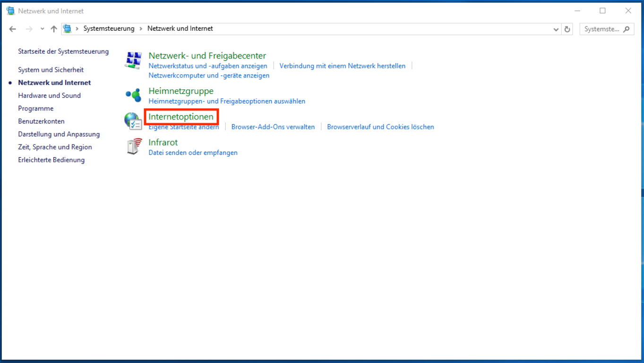Image resolution: width=644 pixels, height=363 pixels.
Task: Refresh the address bar view
Action: [567, 29]
